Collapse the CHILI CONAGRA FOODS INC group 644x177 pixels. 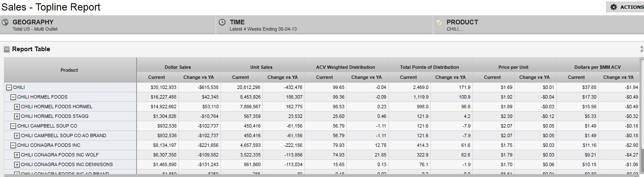13,145
